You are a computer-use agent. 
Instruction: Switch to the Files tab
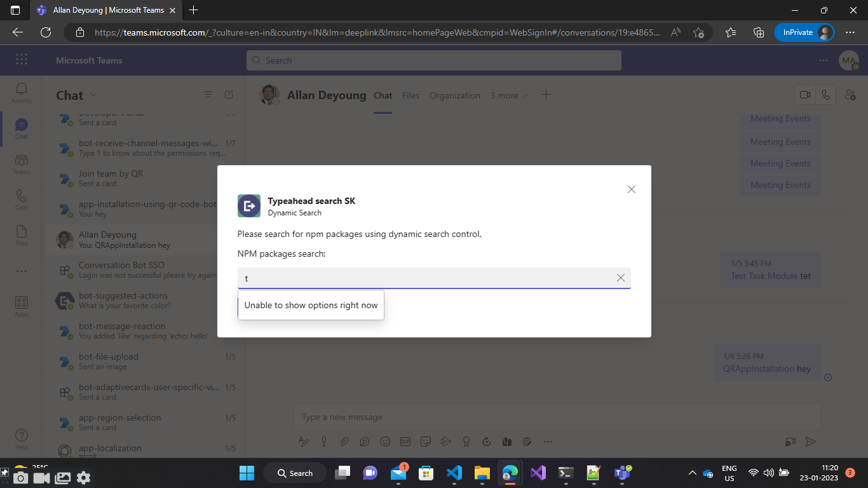click(410, 95)
